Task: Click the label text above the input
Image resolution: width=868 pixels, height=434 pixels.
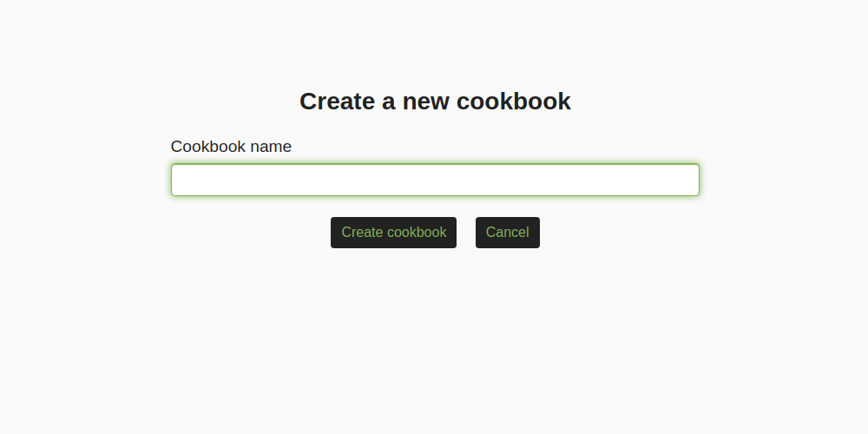Action: [x=231, y=147]
